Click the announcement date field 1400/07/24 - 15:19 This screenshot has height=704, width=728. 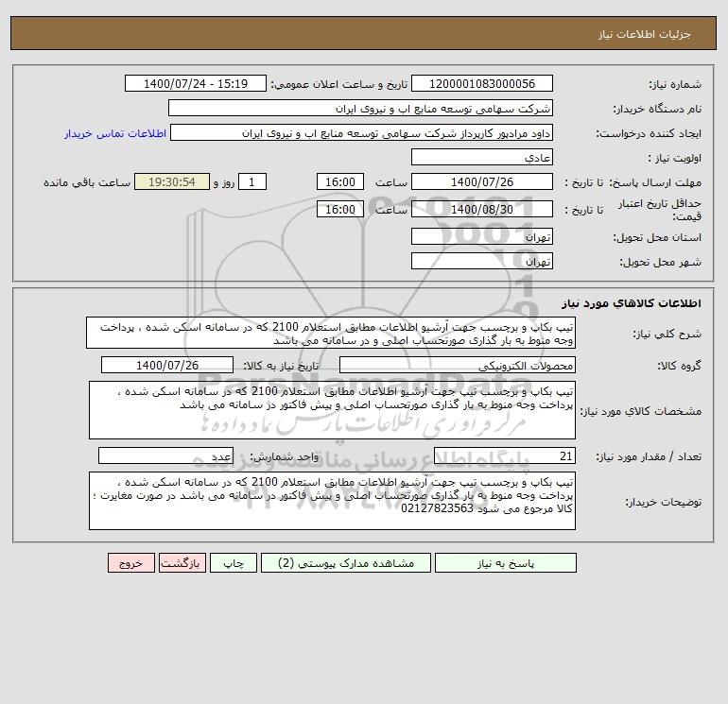196,83
